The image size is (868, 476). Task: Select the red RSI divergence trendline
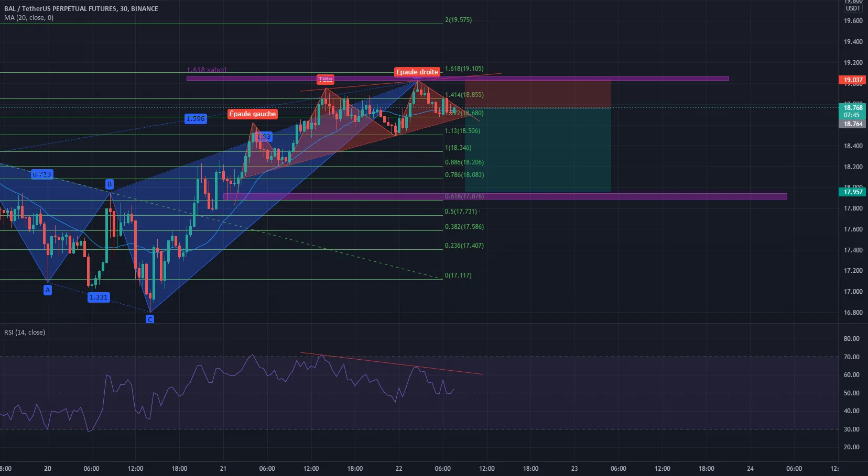point(391,363)
